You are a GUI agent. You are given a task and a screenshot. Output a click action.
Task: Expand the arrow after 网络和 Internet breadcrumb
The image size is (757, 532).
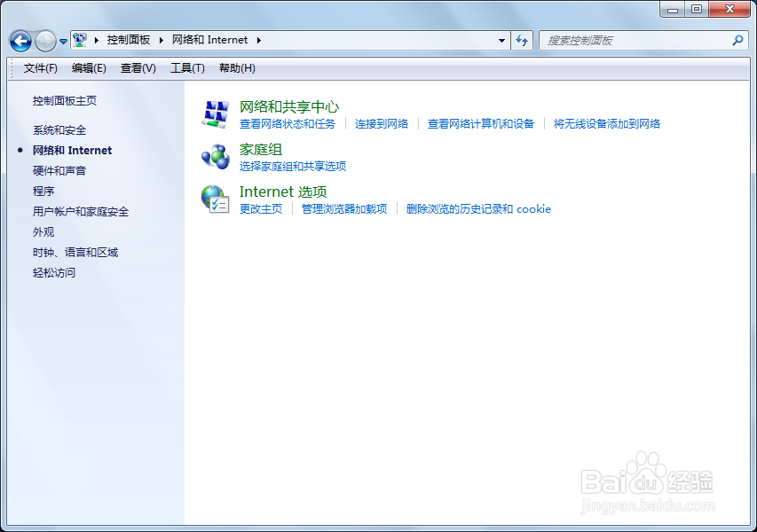coord(259,40)
